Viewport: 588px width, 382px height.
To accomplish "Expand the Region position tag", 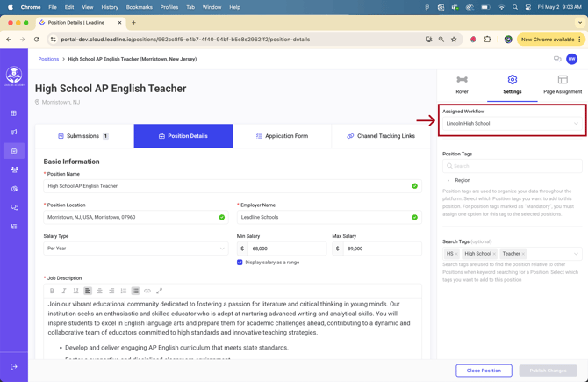I will pos(448,180).
